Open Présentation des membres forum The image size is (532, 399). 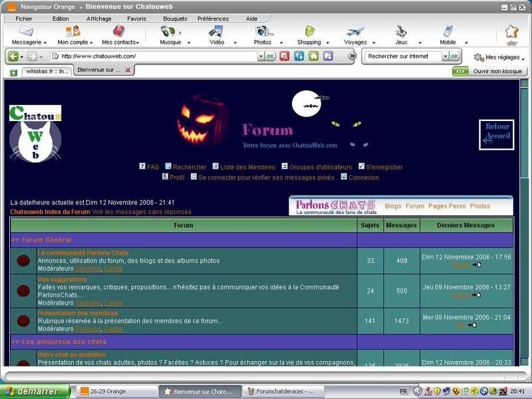click(78, 313)
